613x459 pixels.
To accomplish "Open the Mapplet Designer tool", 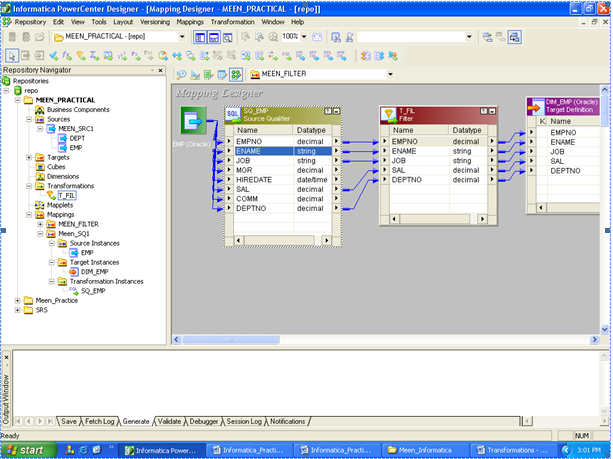I will pos(222,74).
